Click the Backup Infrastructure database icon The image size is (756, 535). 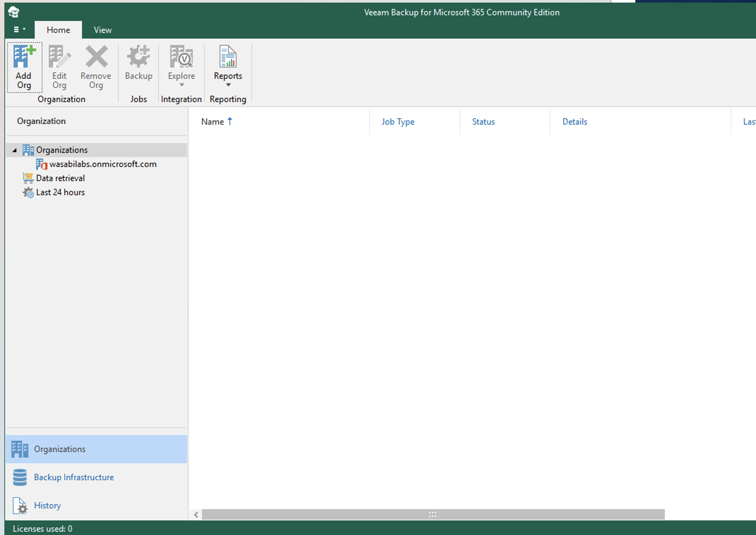(20, 477)
